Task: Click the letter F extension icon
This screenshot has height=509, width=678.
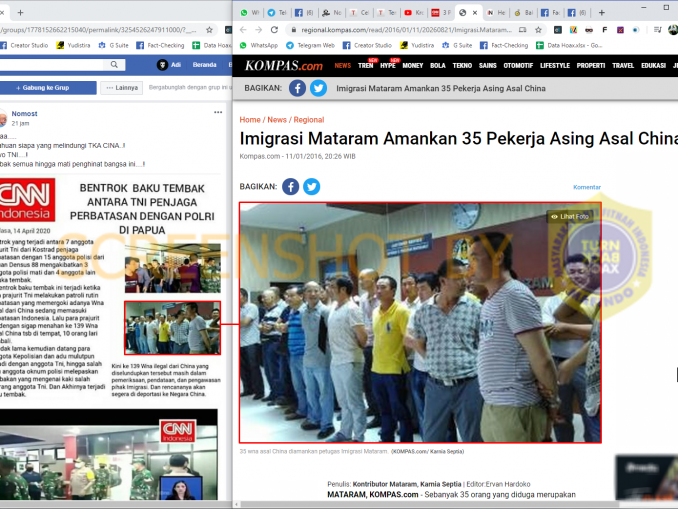Action: tap(604, 30)
